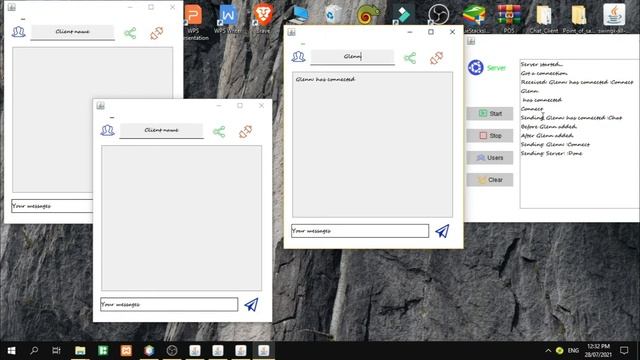Open the Filmora desktop shortcut
Viewport: 640px width, 360px height.
click(402, 14)
